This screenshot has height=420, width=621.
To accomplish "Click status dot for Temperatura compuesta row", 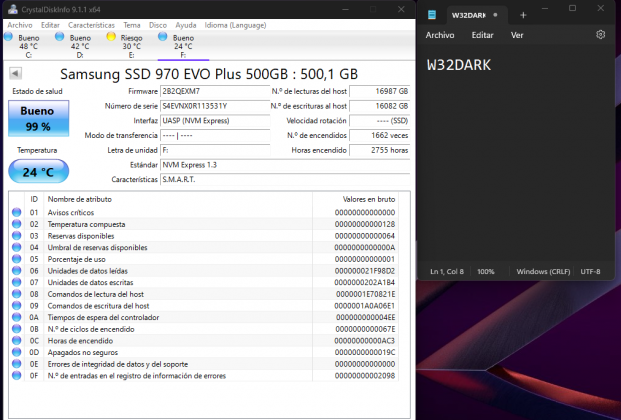I will pyautogui.click(x=17, y=224).
